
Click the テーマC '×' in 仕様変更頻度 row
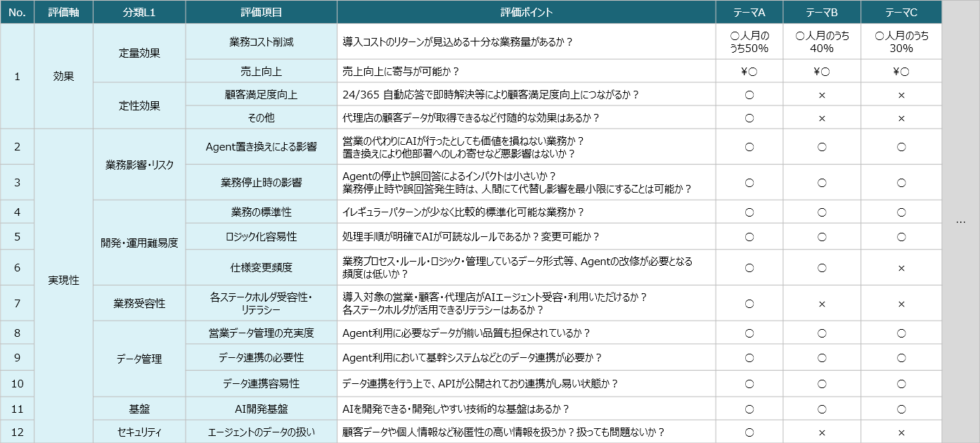[x=901, y=268]
